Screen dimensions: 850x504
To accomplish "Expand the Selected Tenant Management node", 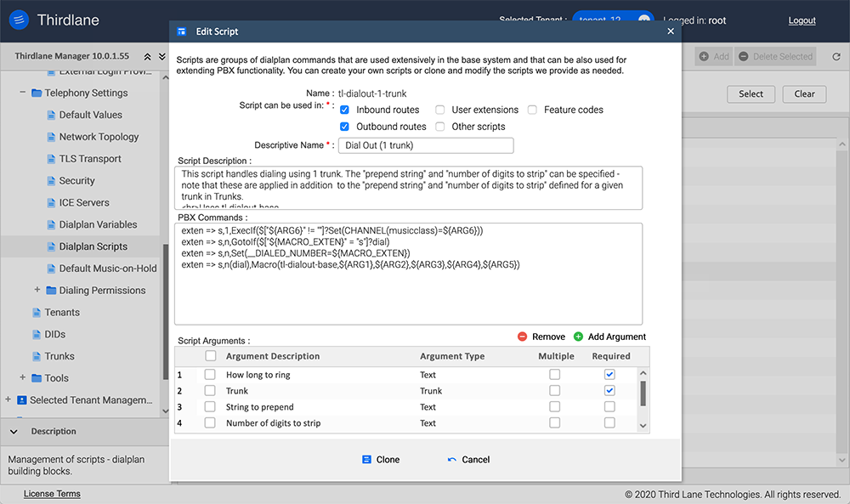I will (x=8, y=399).
